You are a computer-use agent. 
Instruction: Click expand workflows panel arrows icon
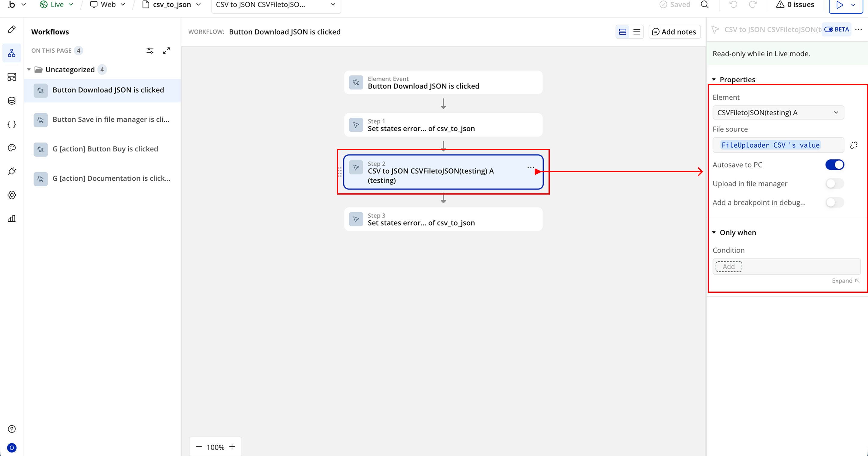pyautogui.click(x=166, y=51)
